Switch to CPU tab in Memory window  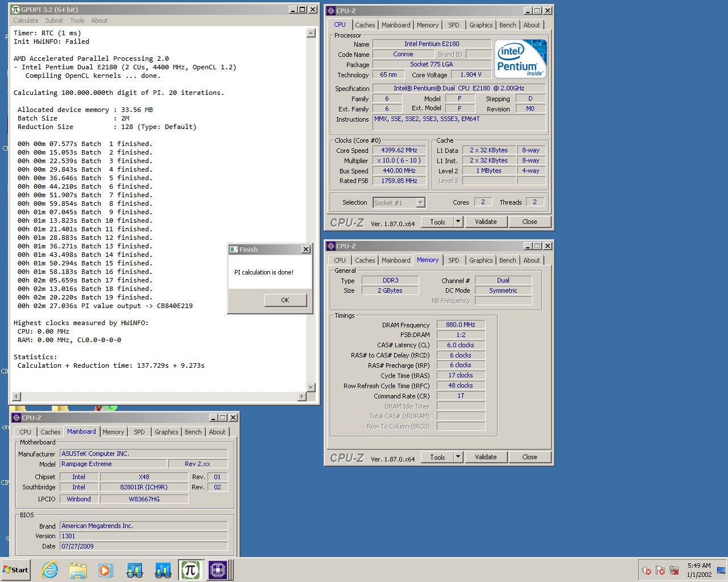[x=340, y=260]
